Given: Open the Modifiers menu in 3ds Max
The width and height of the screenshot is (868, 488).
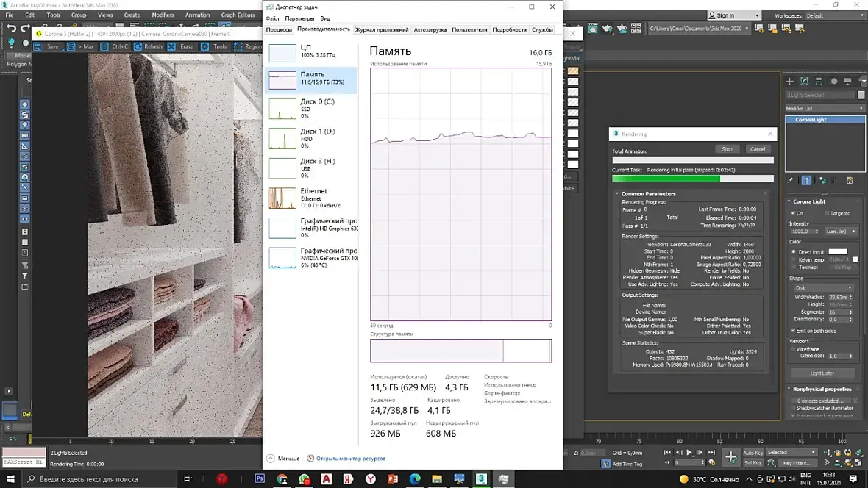Looking at the screenshot, I should click(x=163, y=15).
